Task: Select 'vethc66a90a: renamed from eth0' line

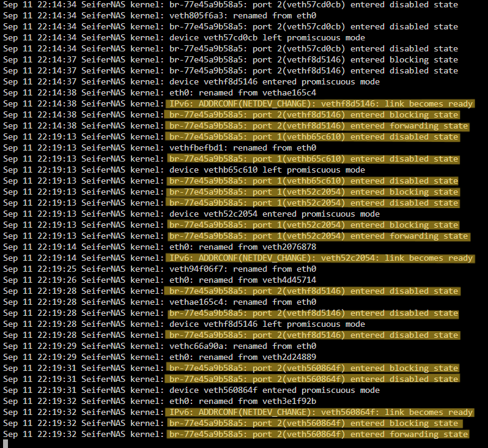Action: tap(160, 346)
